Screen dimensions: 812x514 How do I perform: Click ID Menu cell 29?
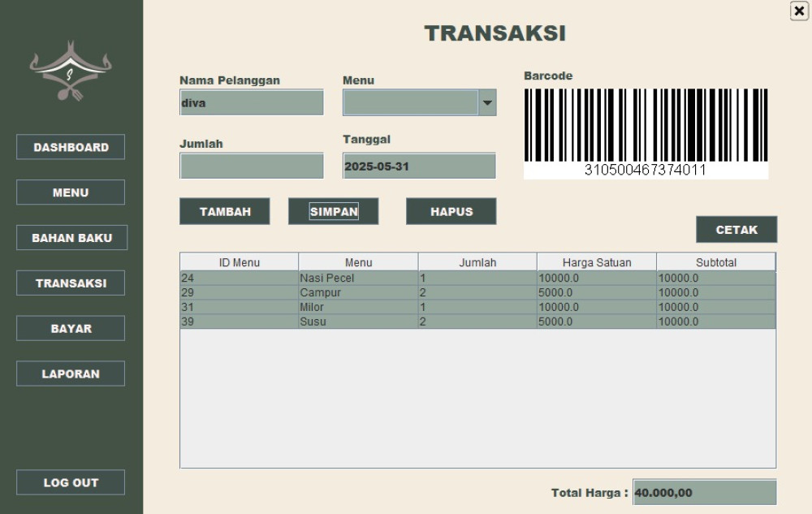tap(240, 292)
